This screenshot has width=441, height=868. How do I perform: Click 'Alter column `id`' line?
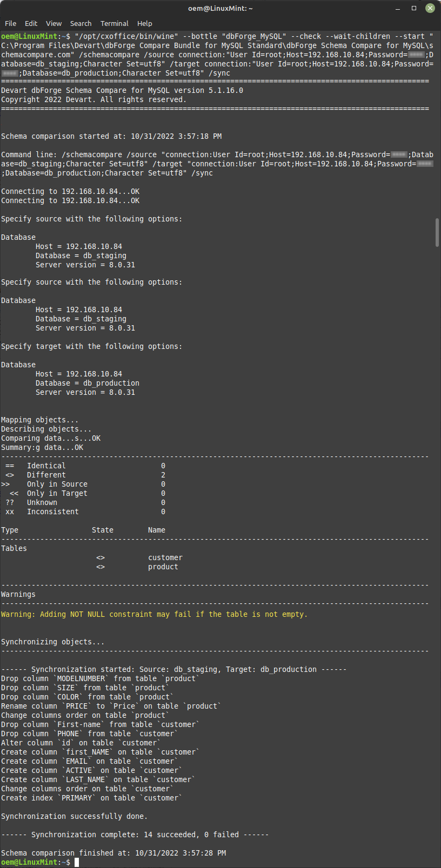(81, 743)
